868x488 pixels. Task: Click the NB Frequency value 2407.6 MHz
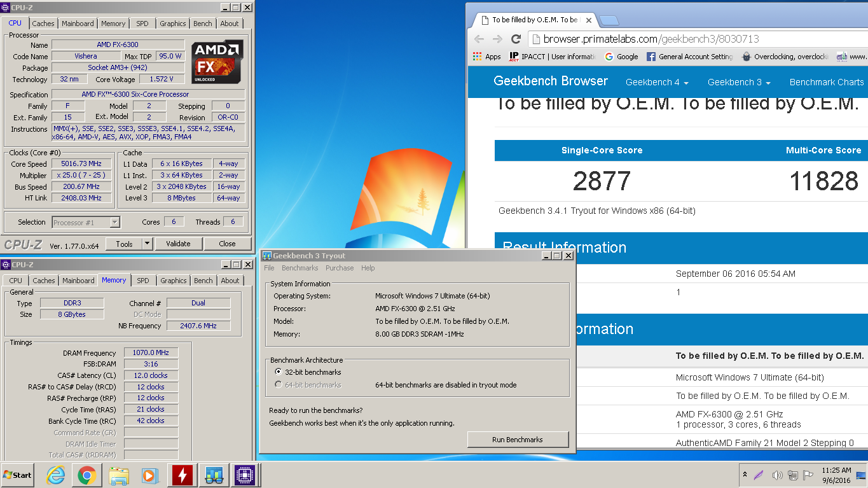[x=198, y=326]
